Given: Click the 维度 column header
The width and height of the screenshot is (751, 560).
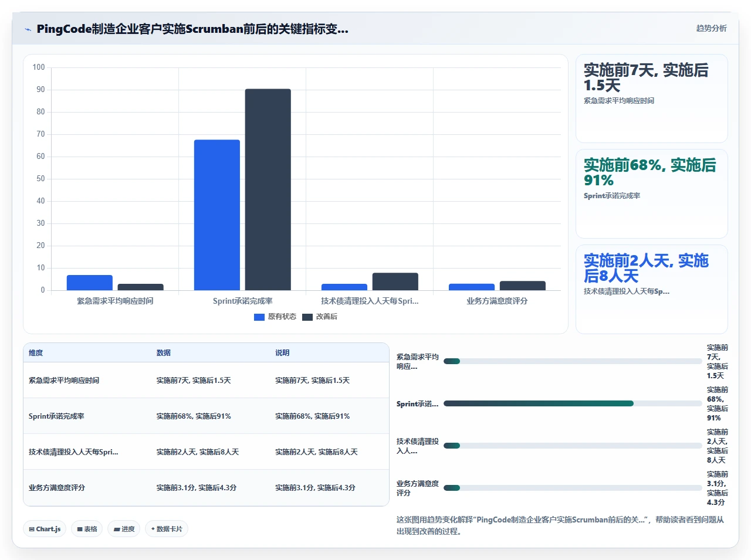Looking at the screenshot, I should [36, 353].
